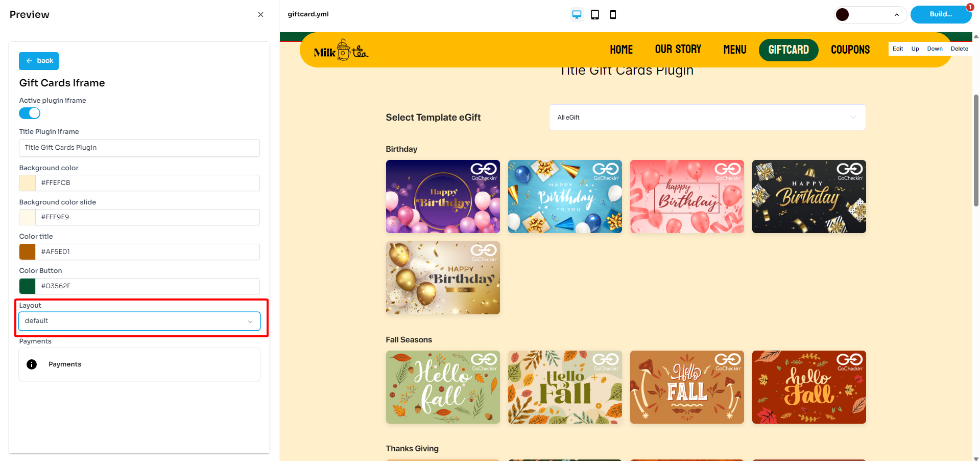This screenshot has height=461, width=980.
Task: Open the dark color theme dropdown
Action: 870,15
